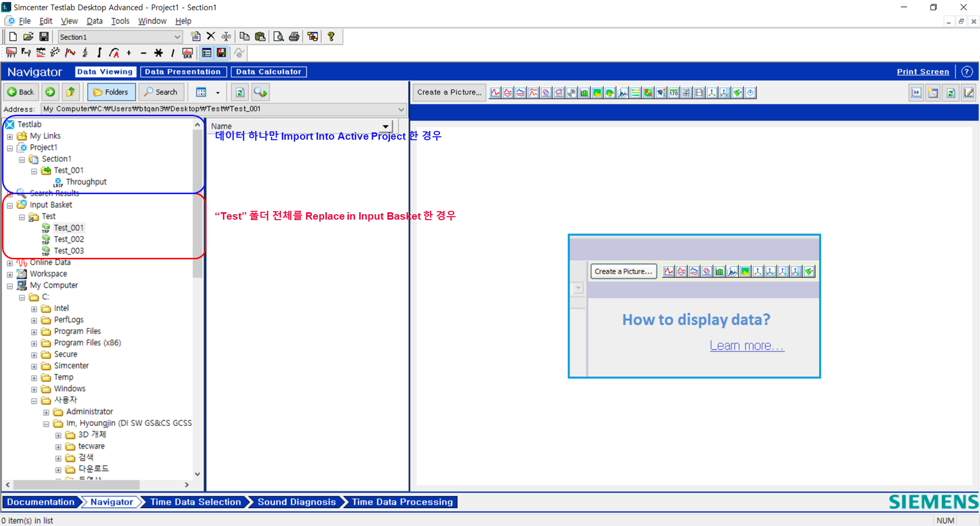The image size is (980, 526).
Task: Click the delete X icon in the top toolbar
Action: [211, 36]
